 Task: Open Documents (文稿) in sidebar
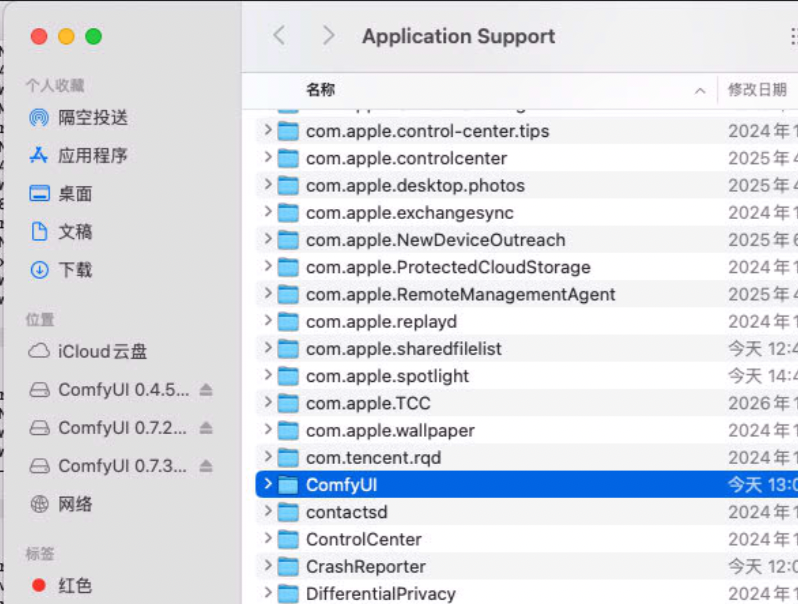click(75, 231)
